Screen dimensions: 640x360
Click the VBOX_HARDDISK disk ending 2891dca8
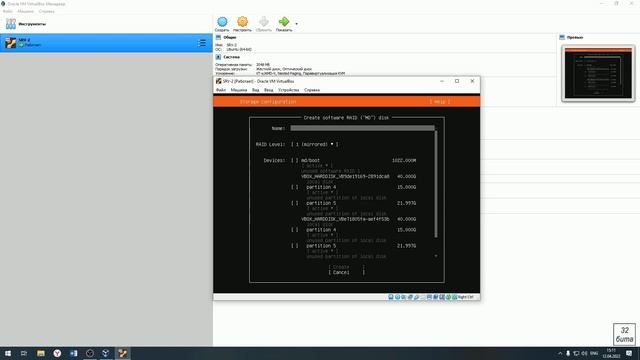tap(345, 176)
